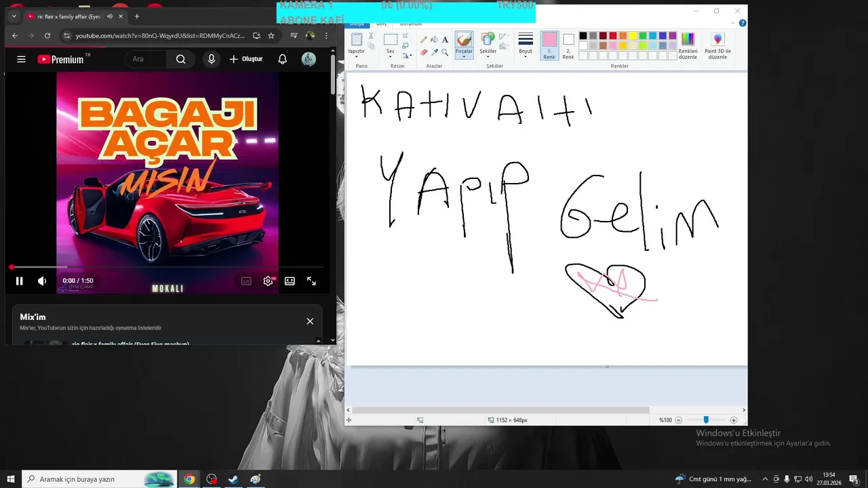Expand the Seç selection dropdown
Screen dimensions: 868x488
pos(391,56)
